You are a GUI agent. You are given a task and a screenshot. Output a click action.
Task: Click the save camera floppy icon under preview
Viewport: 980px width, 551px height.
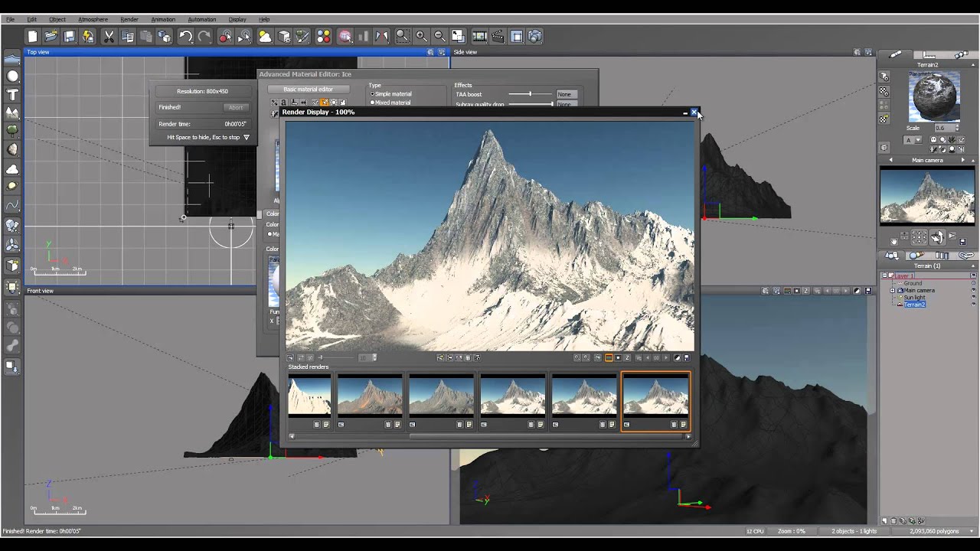(962, 242)
